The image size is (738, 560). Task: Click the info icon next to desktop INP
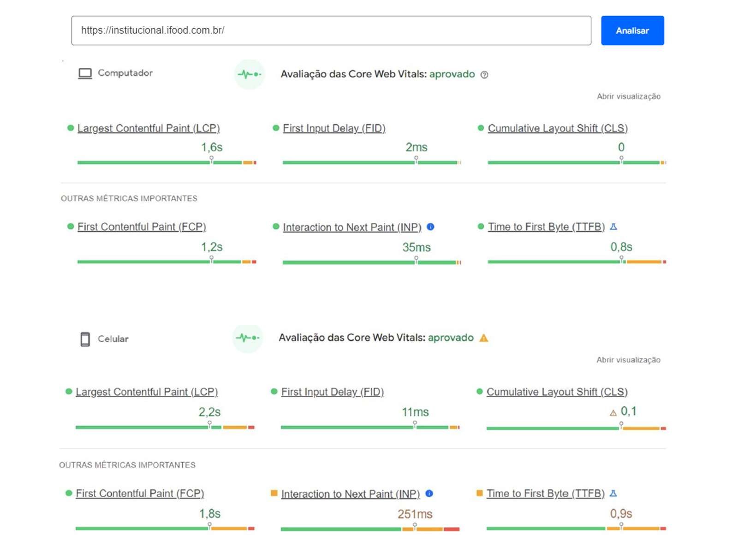[430, 227]
